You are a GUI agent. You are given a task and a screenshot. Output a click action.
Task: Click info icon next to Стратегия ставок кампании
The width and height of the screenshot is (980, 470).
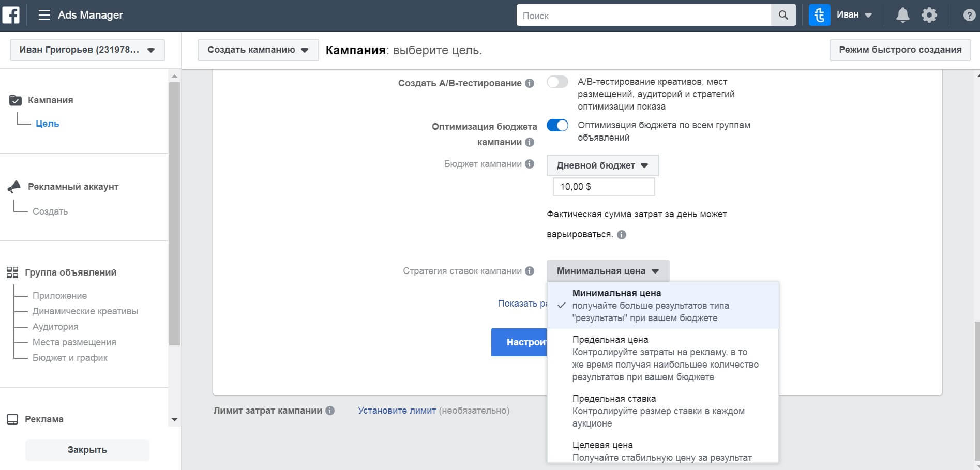pos(530,271)
